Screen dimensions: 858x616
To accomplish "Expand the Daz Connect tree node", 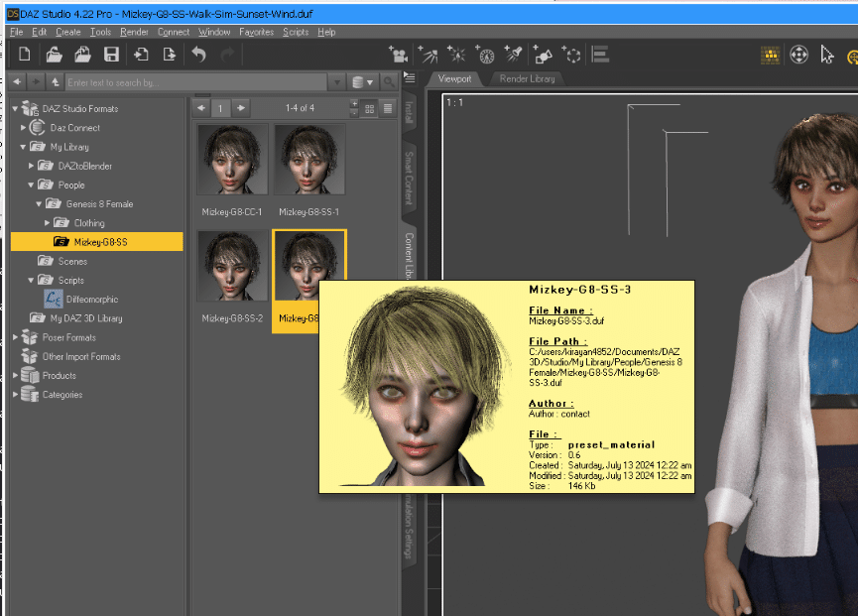I will point(23,128).
